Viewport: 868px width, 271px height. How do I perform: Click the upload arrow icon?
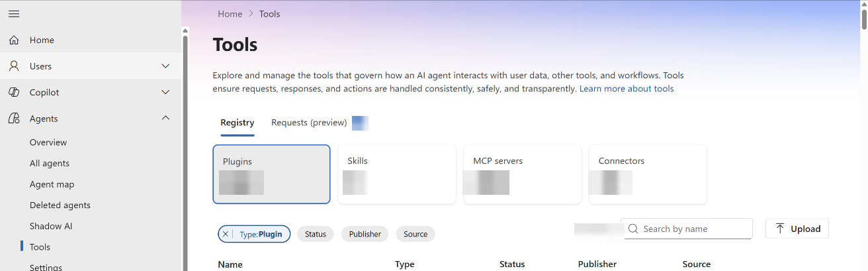[780, 229]
